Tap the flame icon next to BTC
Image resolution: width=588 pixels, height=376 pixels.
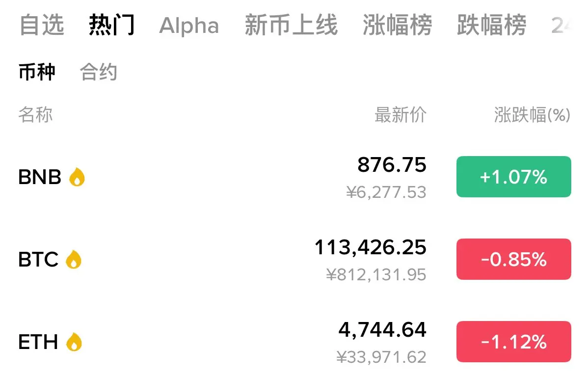pos(74,259)
